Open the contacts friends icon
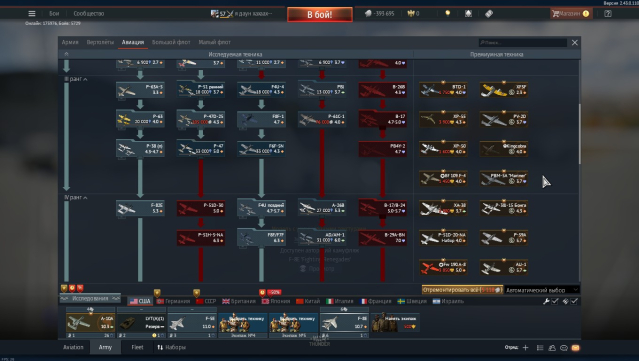Screen dimensions: 639x361 552,348
